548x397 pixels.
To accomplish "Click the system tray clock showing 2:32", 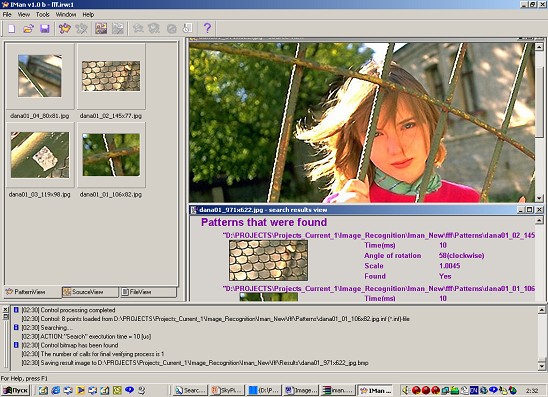I will pos(532,391).
